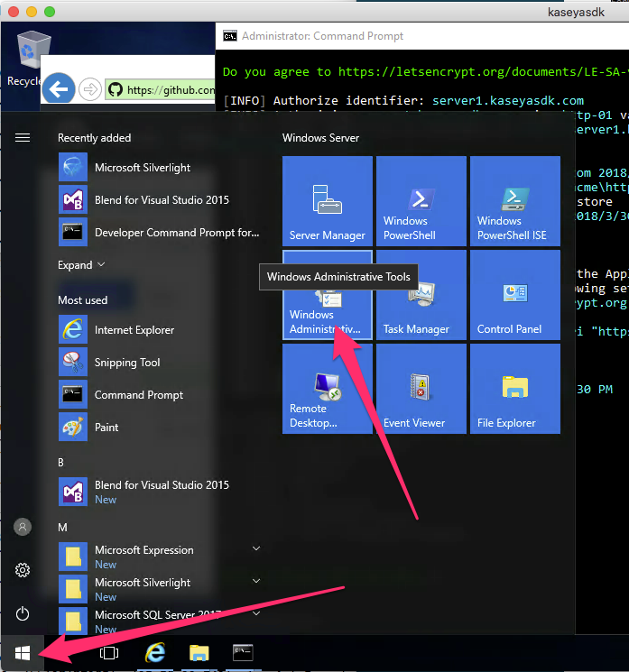Switch to Command Prompt on the taskbar
Screen dimensions: 629x672
click(243, 653)
